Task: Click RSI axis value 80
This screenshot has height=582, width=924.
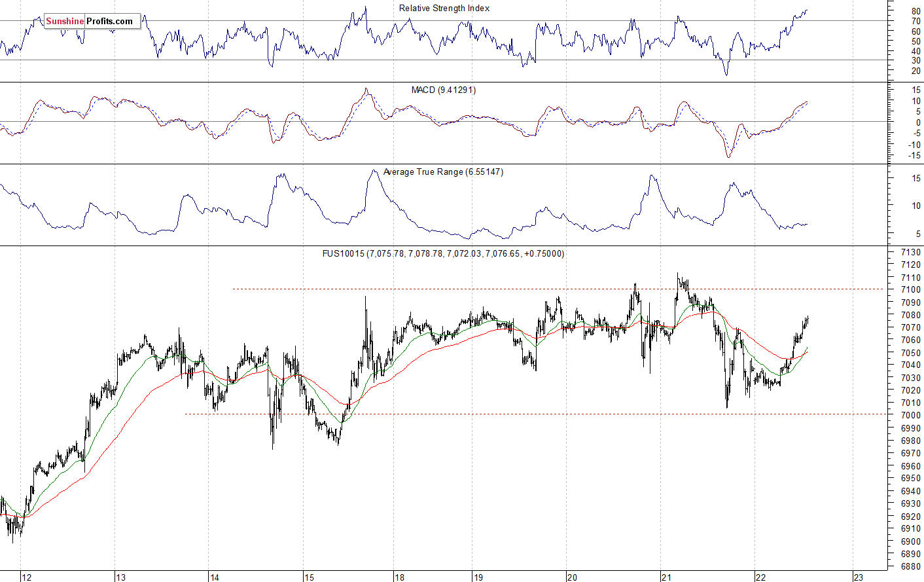Action: 915,11
